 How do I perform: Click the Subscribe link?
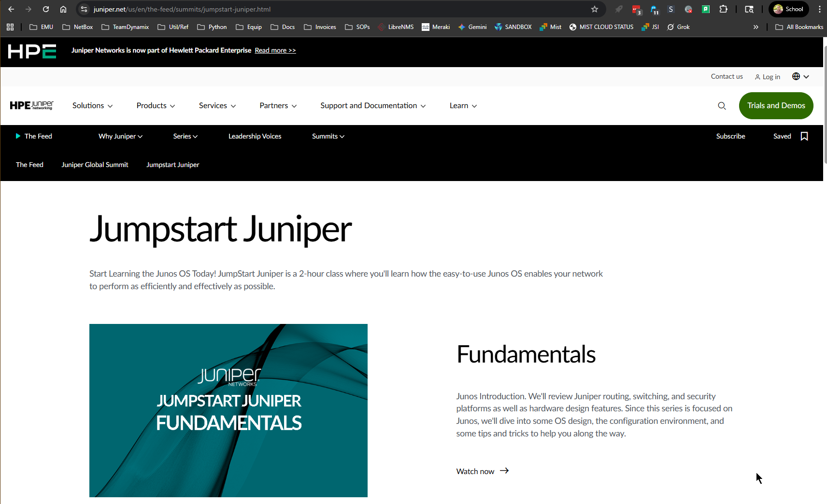tap(730, 136)
